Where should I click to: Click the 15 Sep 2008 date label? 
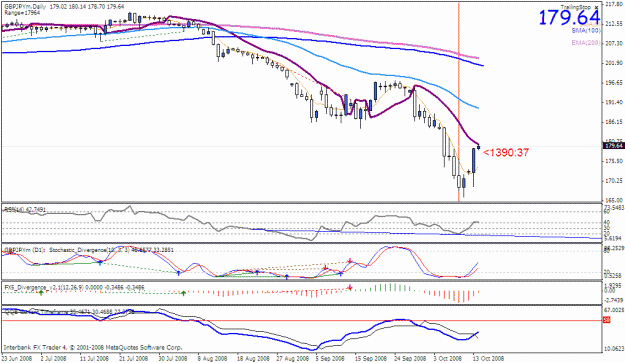[x=371, y=358]
